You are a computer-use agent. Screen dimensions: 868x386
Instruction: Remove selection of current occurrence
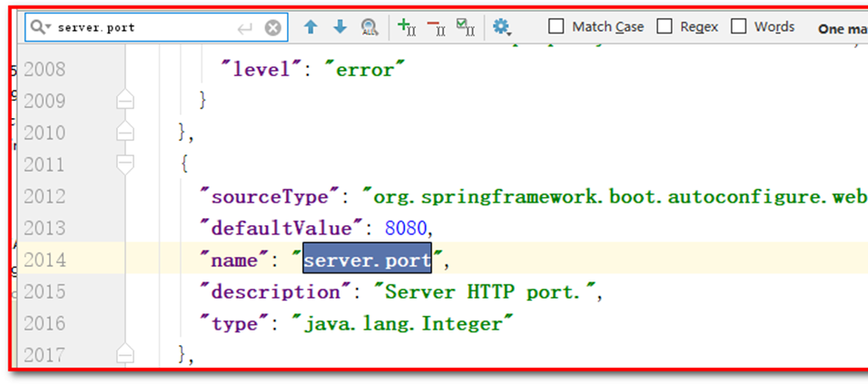pos(435,27)
